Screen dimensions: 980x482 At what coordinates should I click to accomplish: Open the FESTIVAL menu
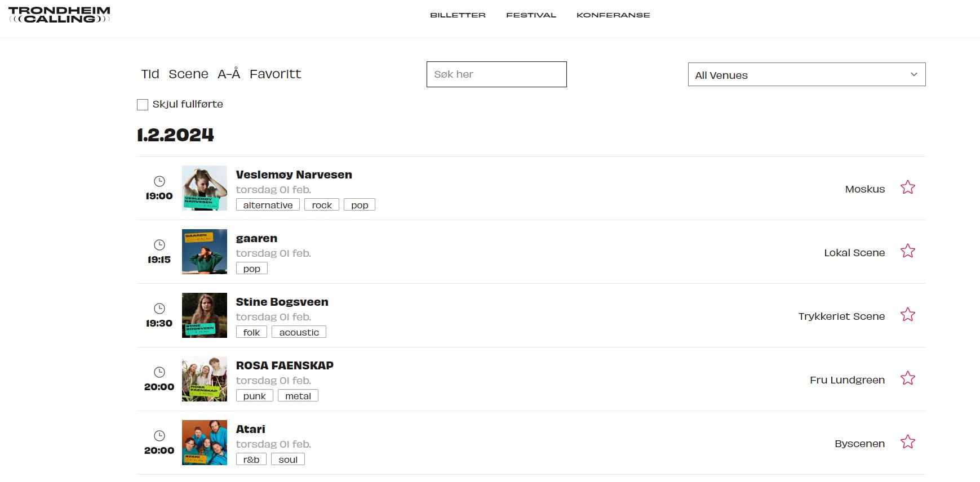531,15
